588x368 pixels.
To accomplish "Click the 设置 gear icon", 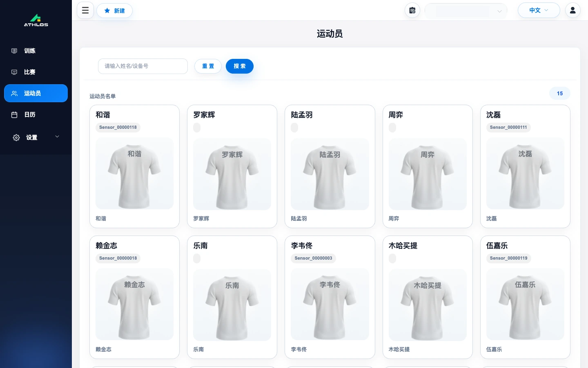I will pyautogui.click(x=16, y=138).
